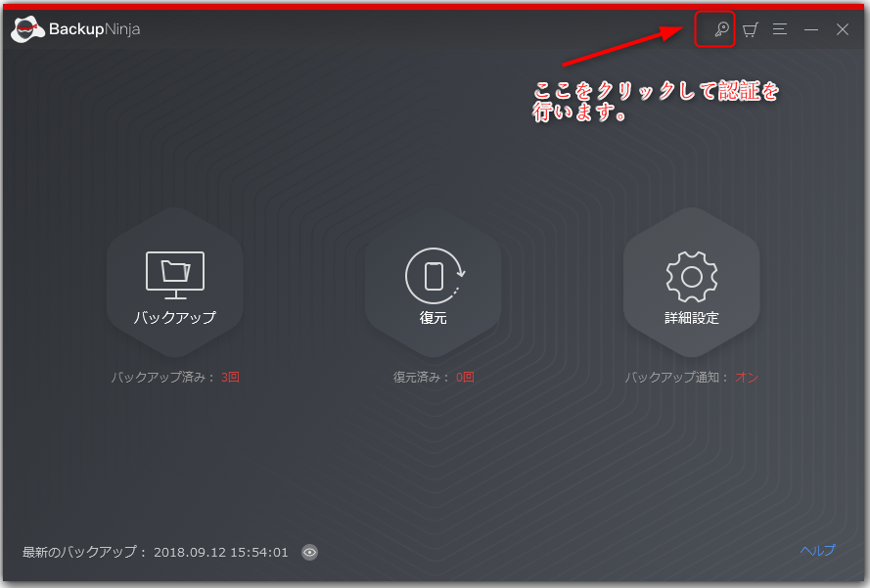Click the バックアップ通知 オン status text
The width and height of the screenshot is (870, 588).
click(x=691, y=378)
